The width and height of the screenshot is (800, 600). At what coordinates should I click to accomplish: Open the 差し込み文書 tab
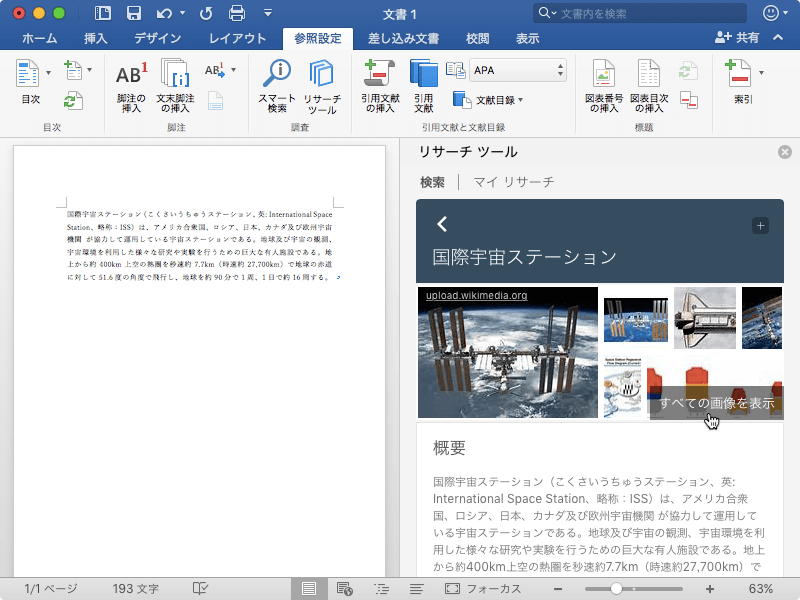(403, 38)
